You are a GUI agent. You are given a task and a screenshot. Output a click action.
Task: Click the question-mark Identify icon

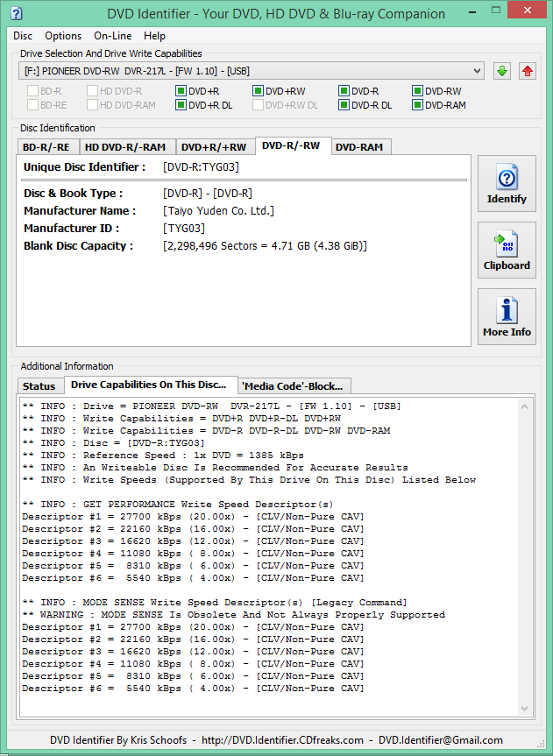507,178
